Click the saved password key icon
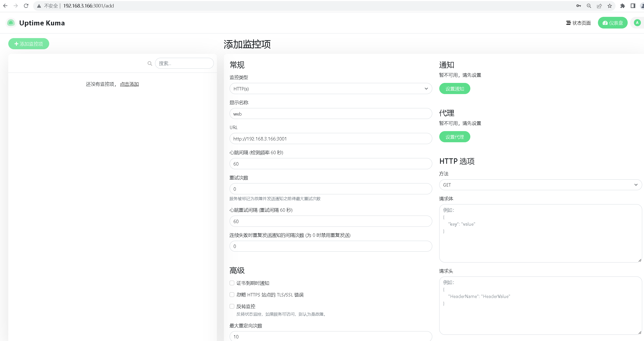The height and width of the screenshot is (341, 644). (579, 6)
